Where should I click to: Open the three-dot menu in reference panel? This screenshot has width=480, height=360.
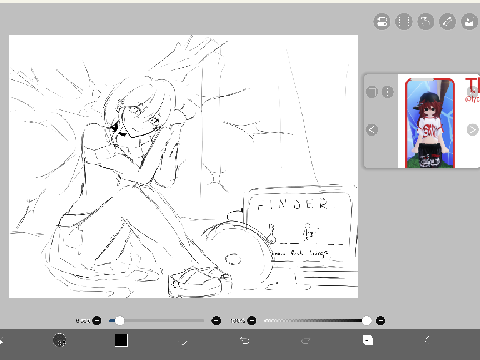click(x=388, y=92)
